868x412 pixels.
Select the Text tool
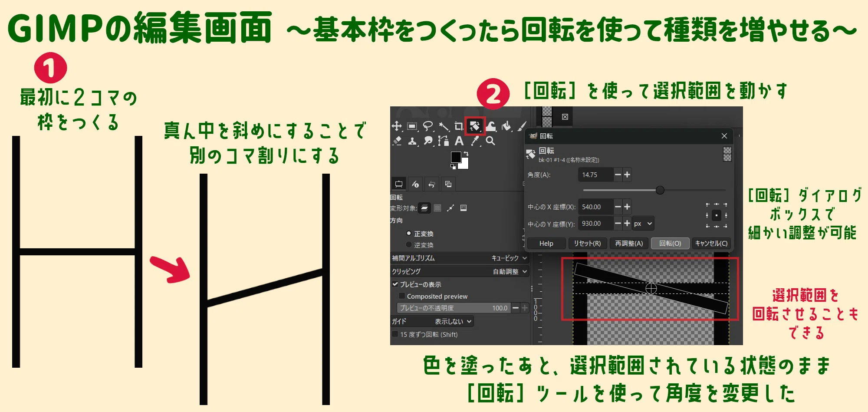point(459,141)
